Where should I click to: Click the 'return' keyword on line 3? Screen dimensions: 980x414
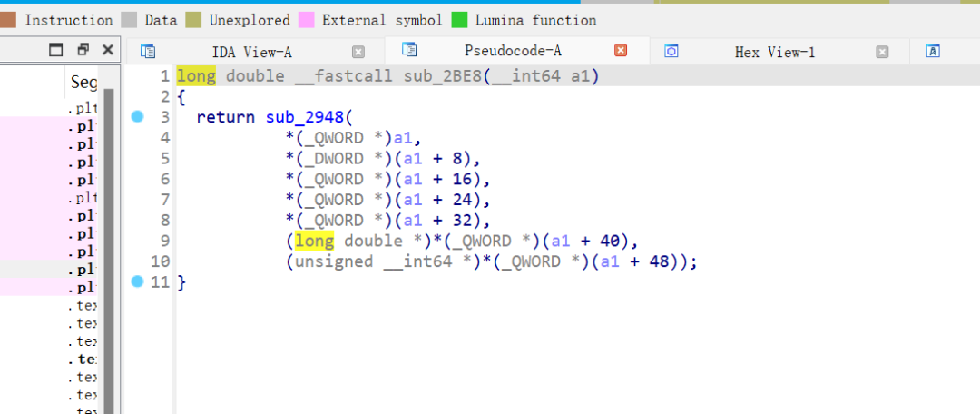[x=226, y=117]
